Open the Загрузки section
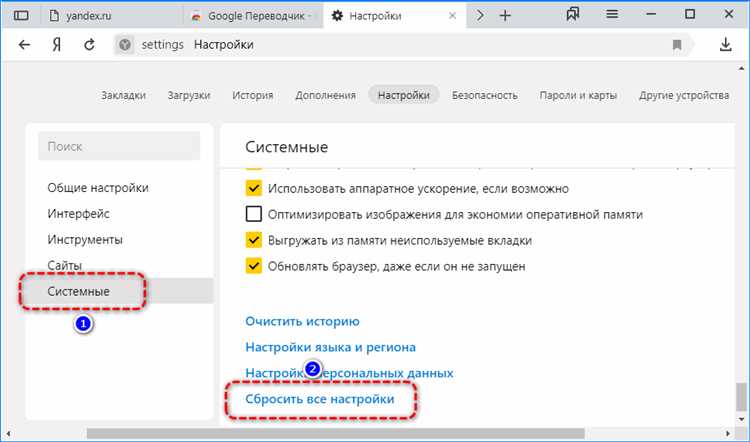Viewport: 750px width, 442px height. coord(189,95)
